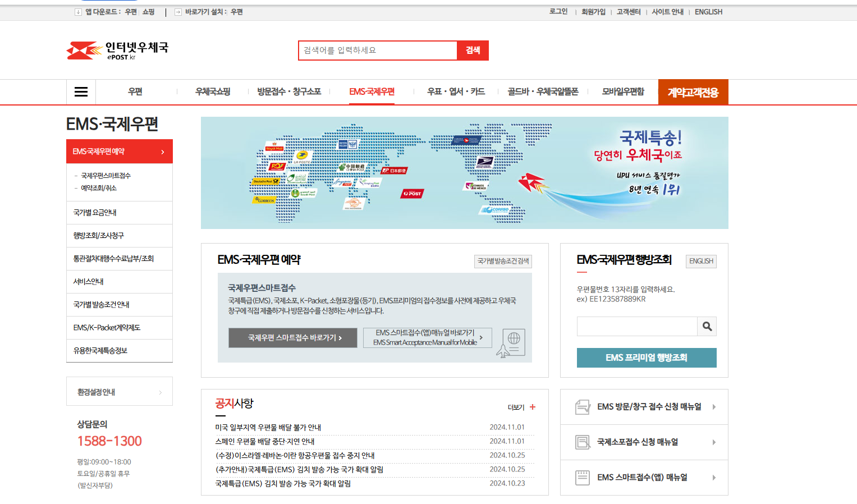Click the 국제소포접수 manual document icon
The image size is (857, 504).
[x=583, y=442]
